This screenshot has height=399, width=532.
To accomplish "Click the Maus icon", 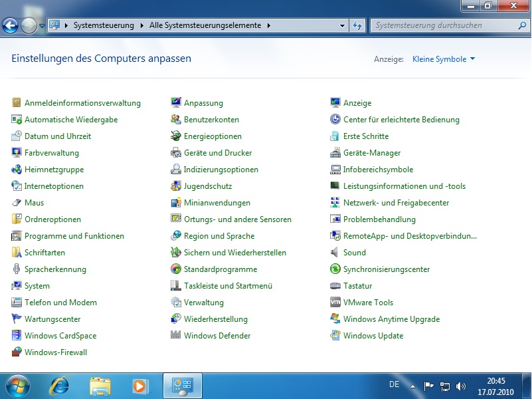I will [17, 203].
